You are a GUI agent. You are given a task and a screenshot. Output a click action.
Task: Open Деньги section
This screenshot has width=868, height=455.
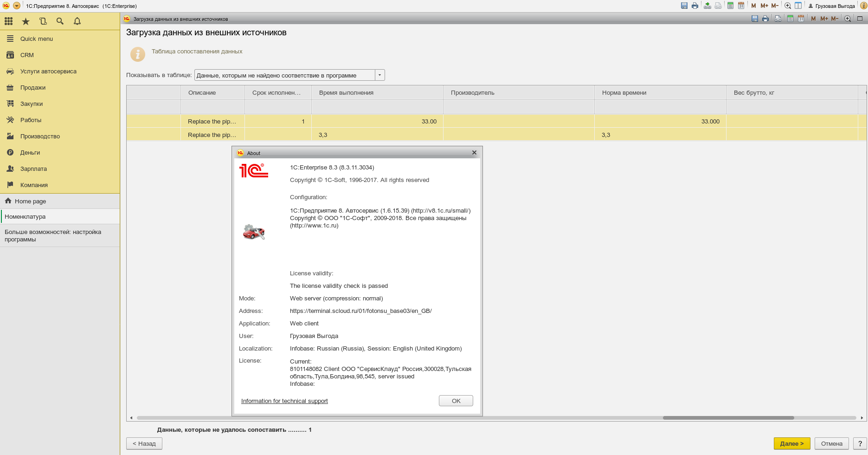[60, 152]
